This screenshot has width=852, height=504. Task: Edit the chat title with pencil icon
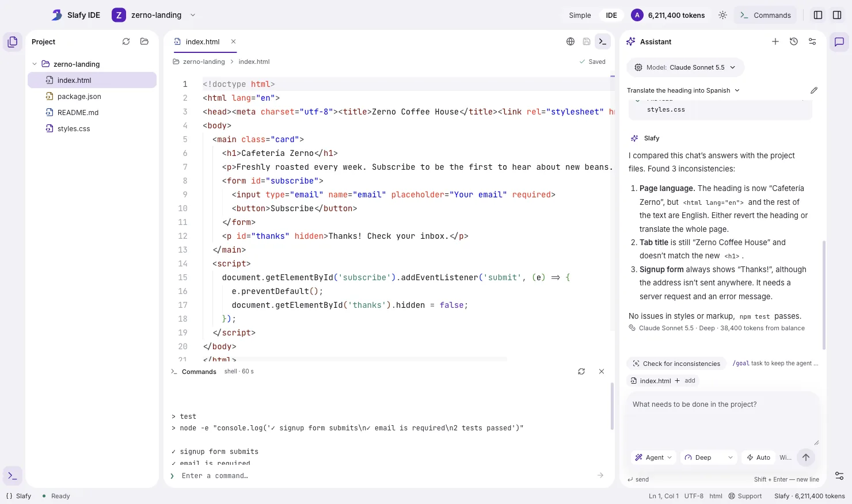click(814, 90)
